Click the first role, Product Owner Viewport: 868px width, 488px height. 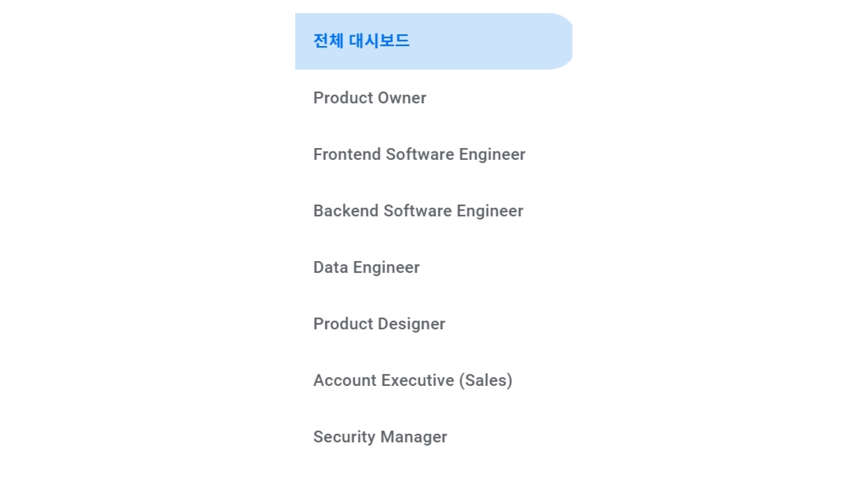click(369, 98)
